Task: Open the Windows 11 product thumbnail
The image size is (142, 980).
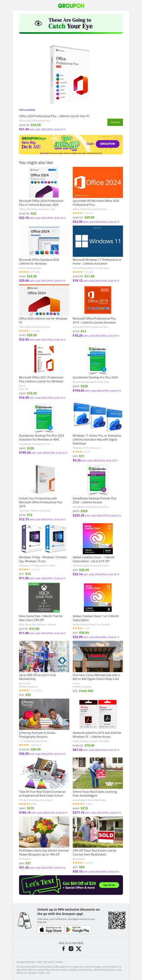Action: [x=98, y=241]
